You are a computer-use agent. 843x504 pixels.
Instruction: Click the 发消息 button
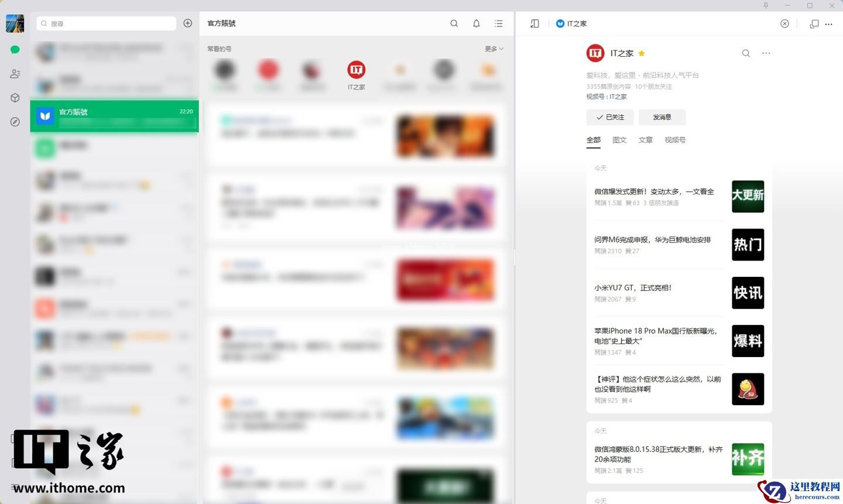tap(662, 117)
